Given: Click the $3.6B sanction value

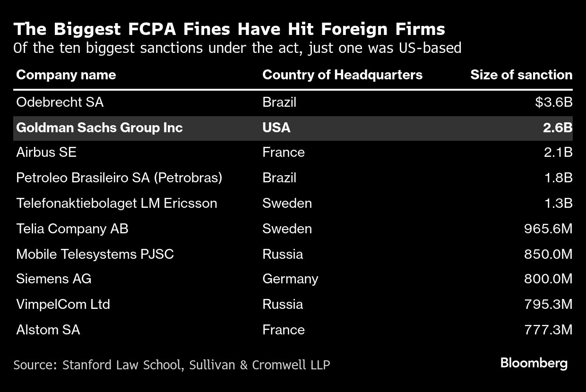Looking at the screenshot, I should pos(553,102).
